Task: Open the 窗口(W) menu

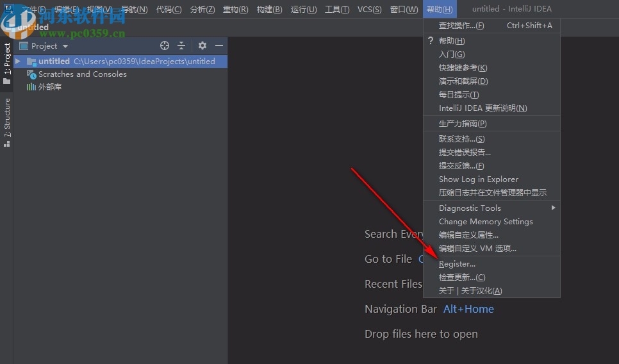Action: pos(404,9)
